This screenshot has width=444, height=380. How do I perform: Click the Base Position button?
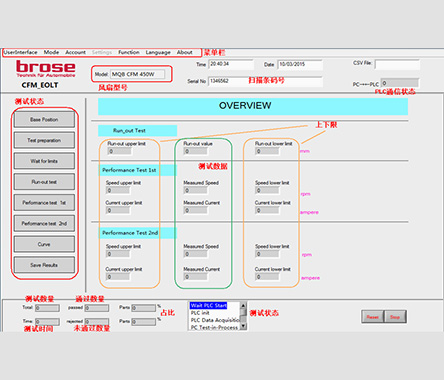click(44, 119)
